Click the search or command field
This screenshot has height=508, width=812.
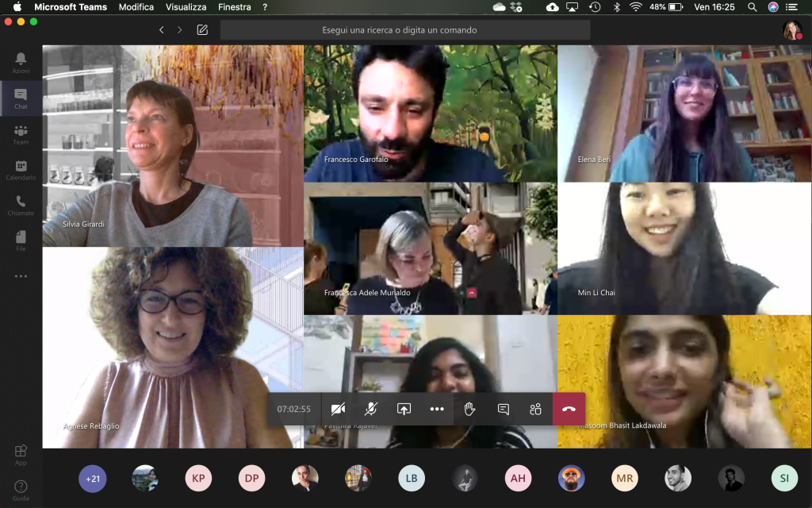[x=404, y=30]
